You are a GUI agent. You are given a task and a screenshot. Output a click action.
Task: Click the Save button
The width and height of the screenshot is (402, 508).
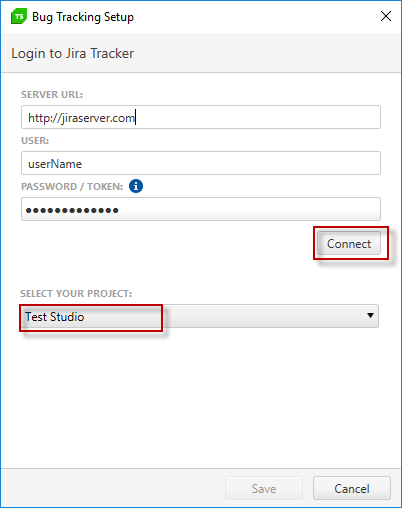(x=264, y=488)
